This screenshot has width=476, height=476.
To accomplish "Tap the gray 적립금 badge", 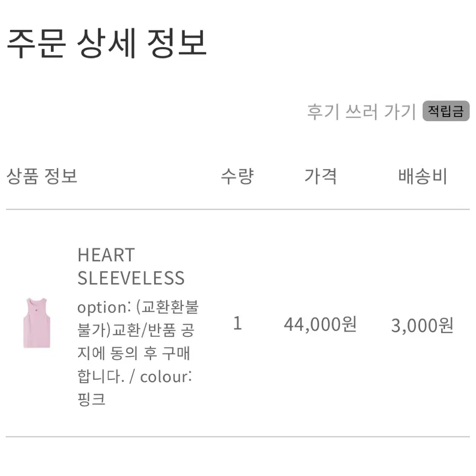I will pos(446,111).
